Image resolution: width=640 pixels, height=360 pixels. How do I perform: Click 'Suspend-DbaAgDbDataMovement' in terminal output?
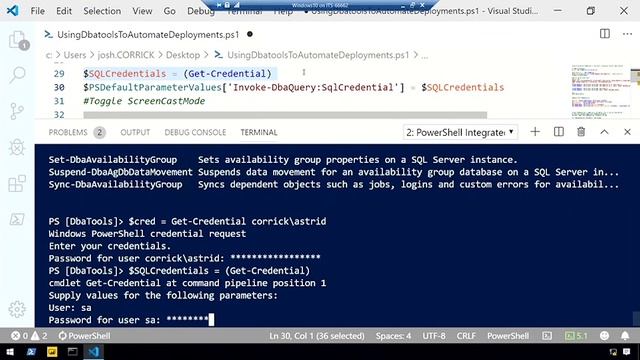(120, 172)
